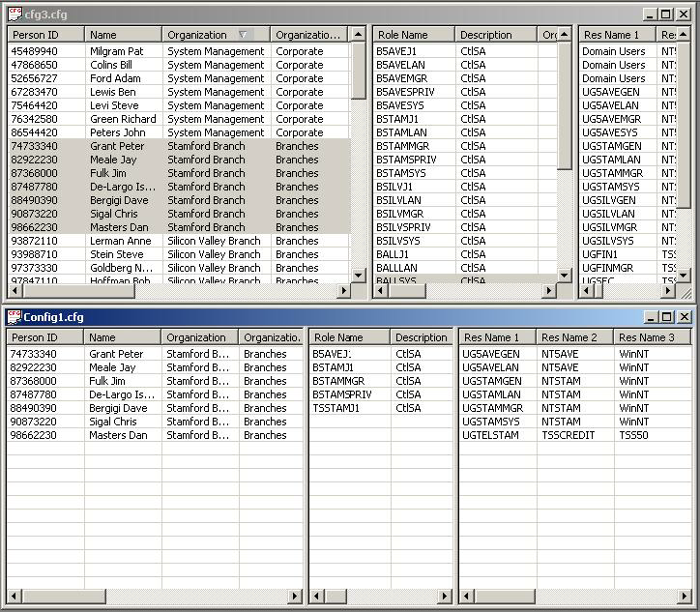Click right arrow of Config1 person pane scrollbar

pyautogui.click(x=296, y=596)
